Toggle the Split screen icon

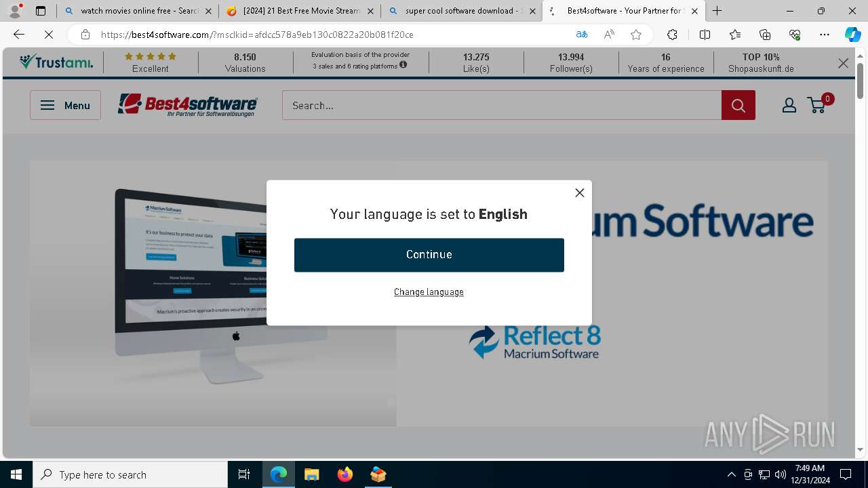point(705,35)
